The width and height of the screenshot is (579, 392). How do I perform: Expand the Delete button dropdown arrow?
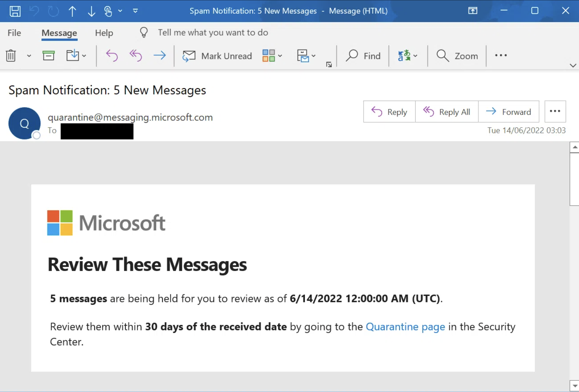pyautogui.click(x=29, y=56)
